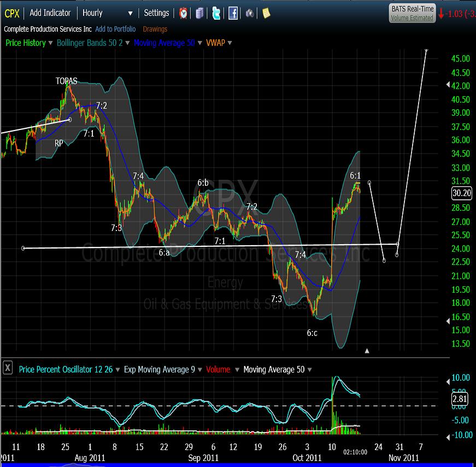The width and height of the screenshot is (476, 467).
Task: Click the Add to Portfolio link
Action: point(115,29)
